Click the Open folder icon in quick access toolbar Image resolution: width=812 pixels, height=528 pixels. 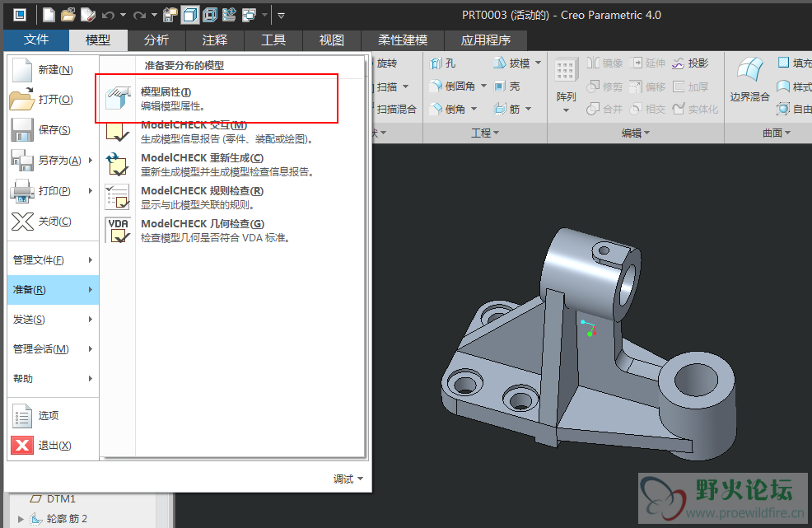68,15
